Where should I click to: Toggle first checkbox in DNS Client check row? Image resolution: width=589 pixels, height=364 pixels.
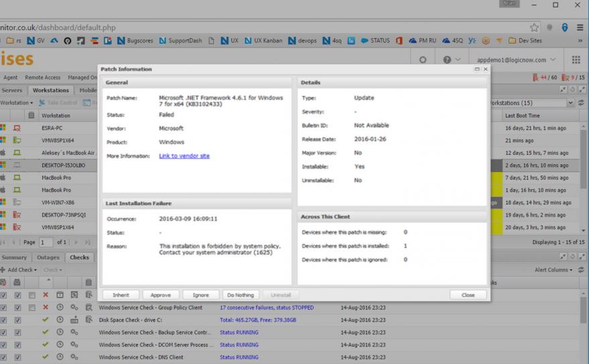pyautogui.click(x=3, y=357)
